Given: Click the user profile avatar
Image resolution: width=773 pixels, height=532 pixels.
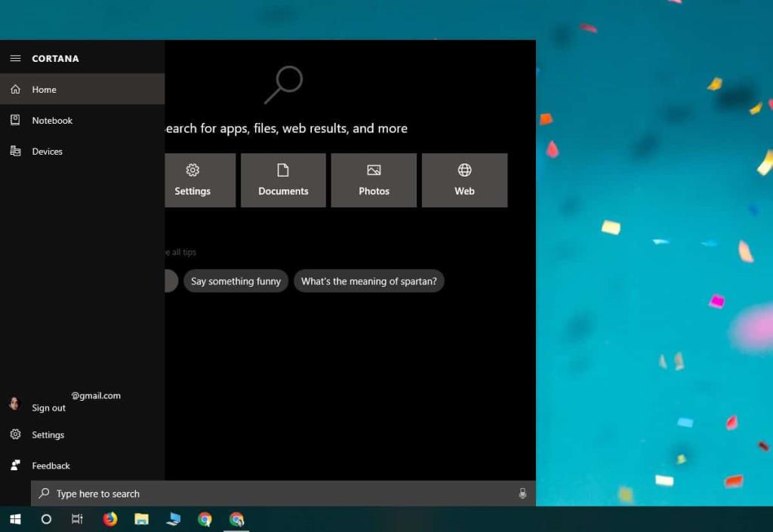Looking at the screenshot, I should pyautogui.click(x=14, y=403).
